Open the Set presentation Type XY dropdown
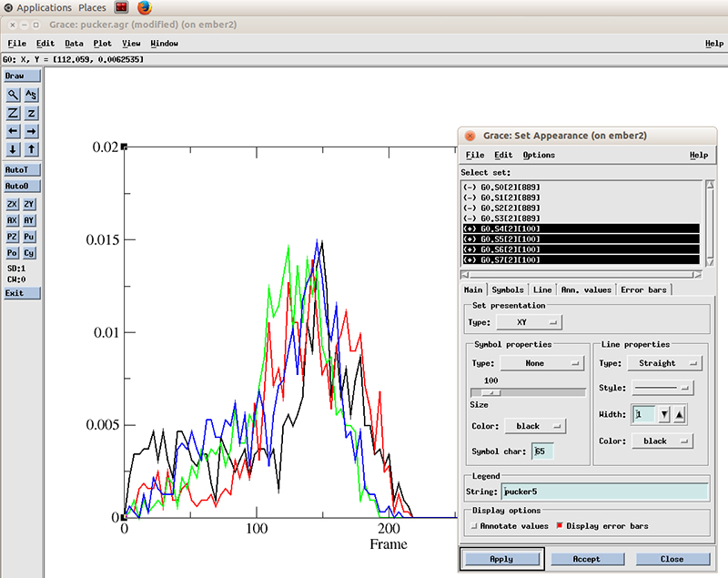The image size is (728, 578). click(528, 322)
